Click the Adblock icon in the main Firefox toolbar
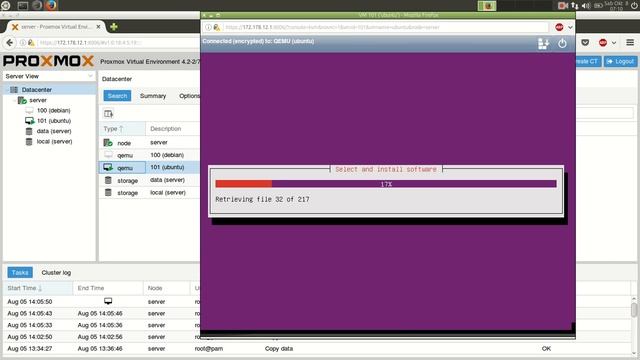The height and width of the screenshot is (360, 640). pyautogui.click(x=603, y=42)
